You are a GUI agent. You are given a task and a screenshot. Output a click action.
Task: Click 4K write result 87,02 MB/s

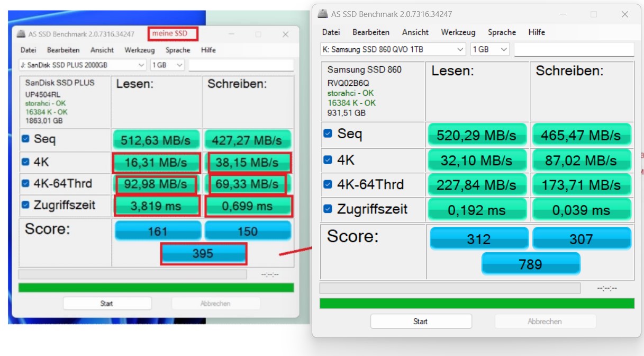(581, 160)
